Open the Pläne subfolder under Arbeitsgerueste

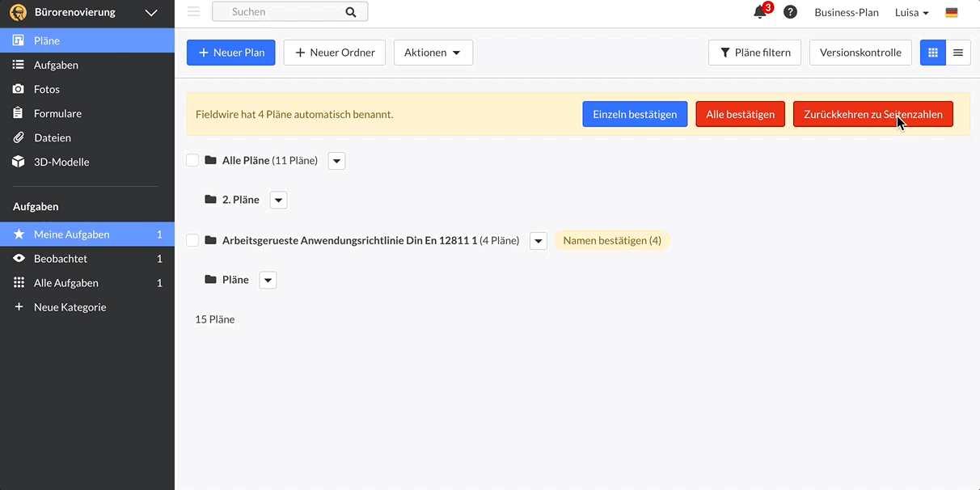tap(235, 279)
